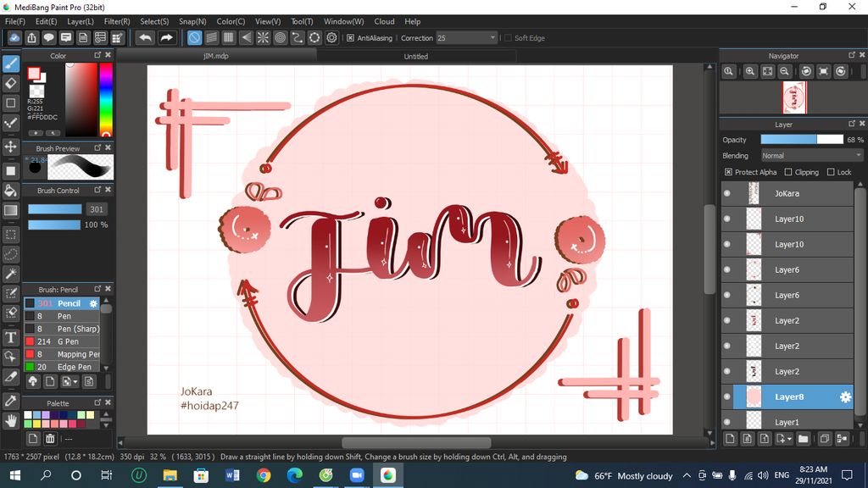868x488 pixels.
Task: Open add-layer dropdown arrow in Layer panel
Action: pyautogui.click(x=789, y=439)
